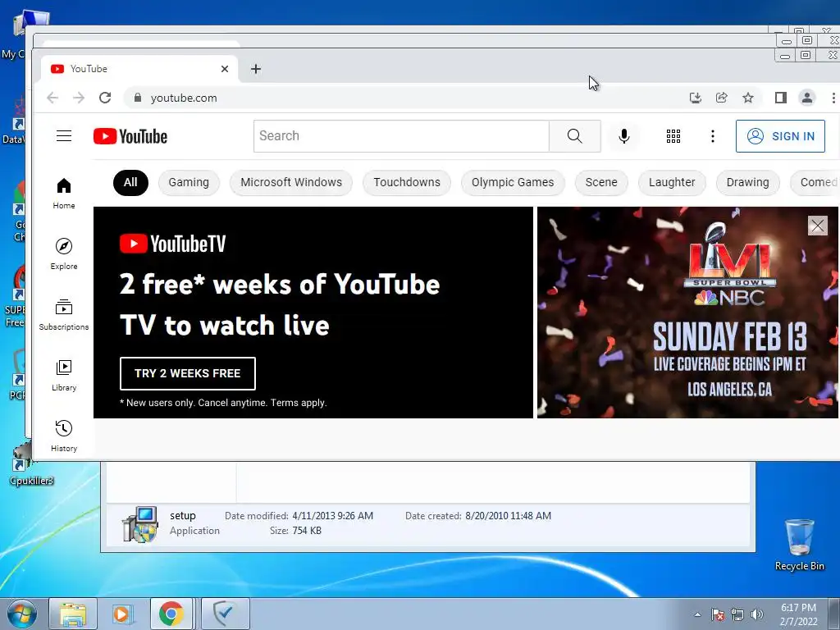Click the network tray icon

(x=737, y=614)
